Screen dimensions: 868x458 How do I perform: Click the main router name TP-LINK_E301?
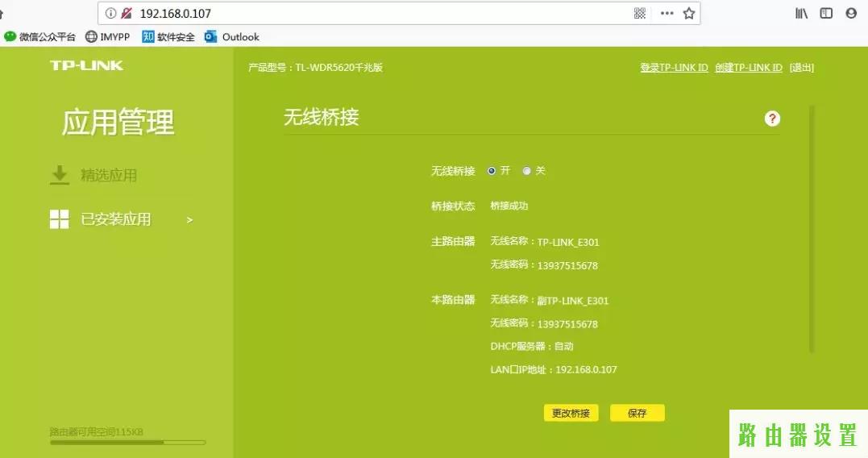click(x=568, y=242)
